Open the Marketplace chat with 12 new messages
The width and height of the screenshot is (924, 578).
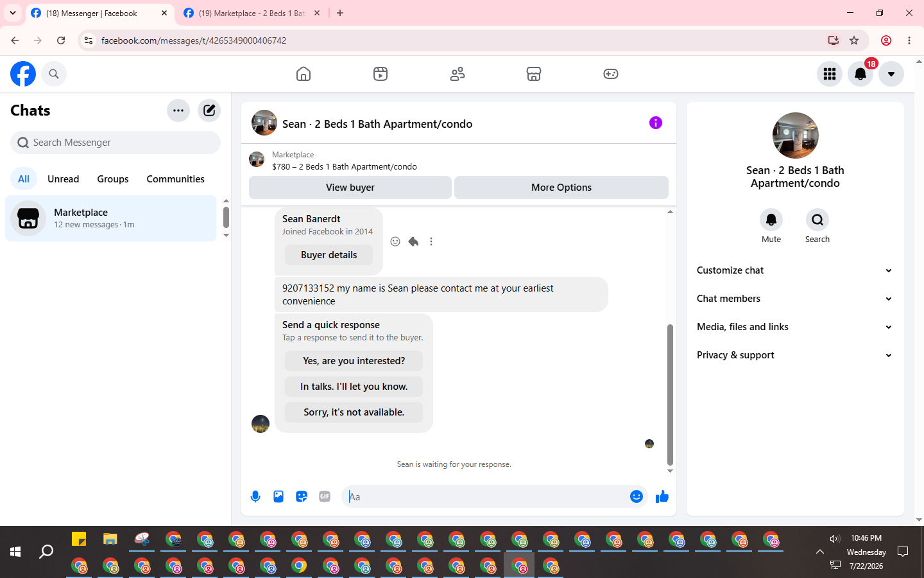[111, 218]
